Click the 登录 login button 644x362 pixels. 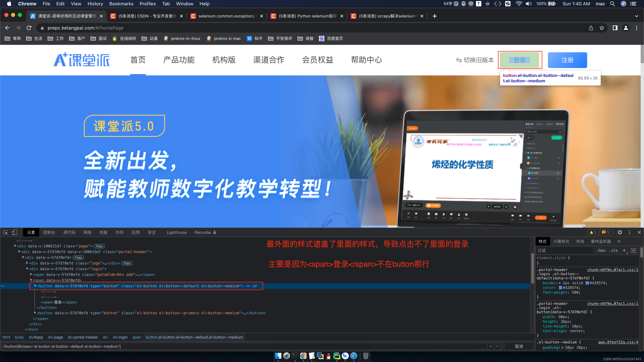[x=520, y=60]
